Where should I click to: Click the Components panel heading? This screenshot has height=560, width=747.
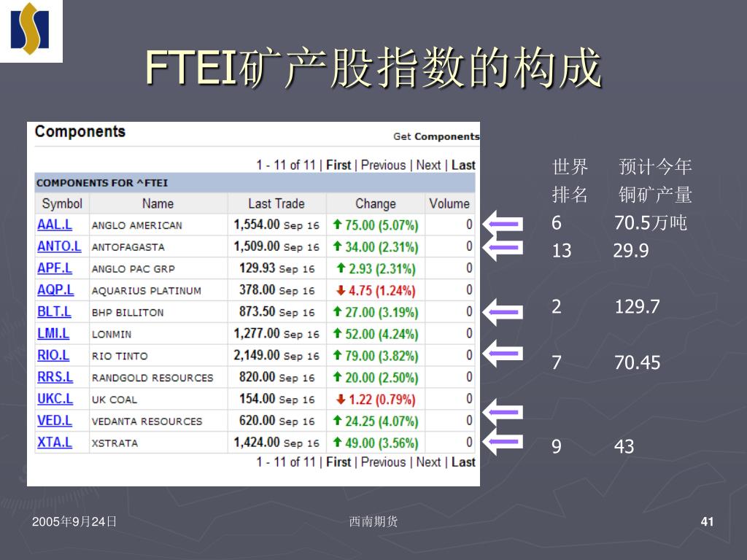coord(80,131)
